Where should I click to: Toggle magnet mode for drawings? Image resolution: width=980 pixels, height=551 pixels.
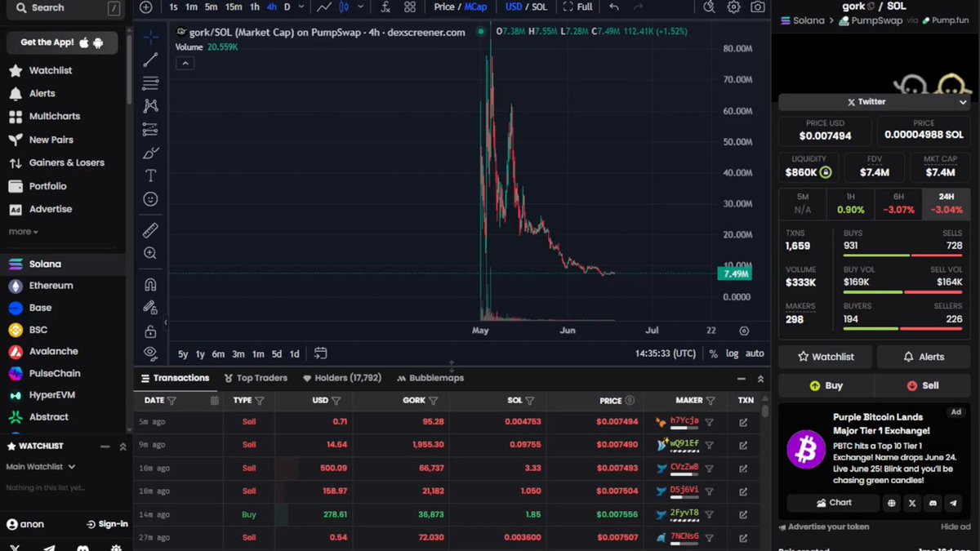(150, 285)
